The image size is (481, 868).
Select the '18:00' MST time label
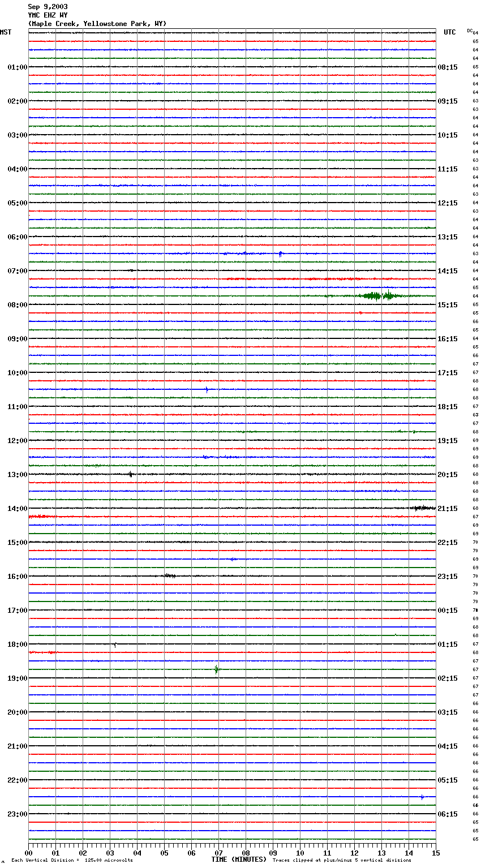(x=18, y=644)
